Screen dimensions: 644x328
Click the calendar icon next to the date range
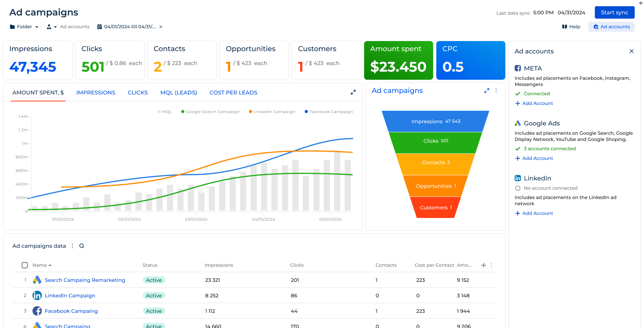click(x=99, y=27)
